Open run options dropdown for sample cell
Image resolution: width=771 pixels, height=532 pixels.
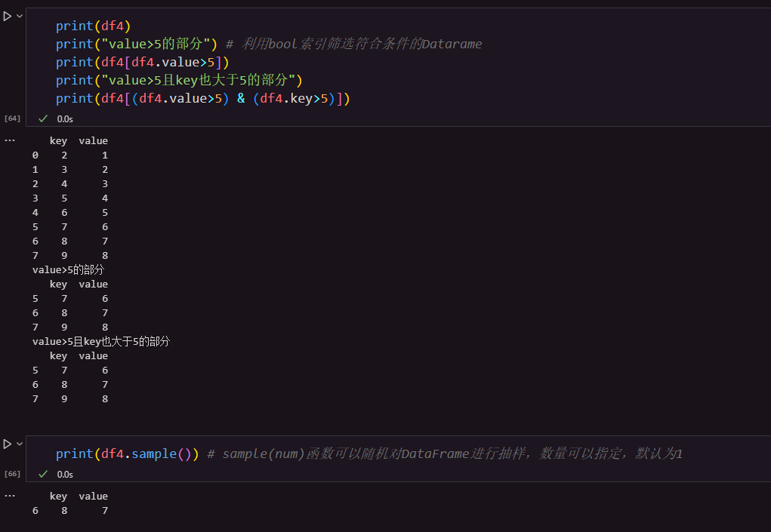(x=20, y=444)
